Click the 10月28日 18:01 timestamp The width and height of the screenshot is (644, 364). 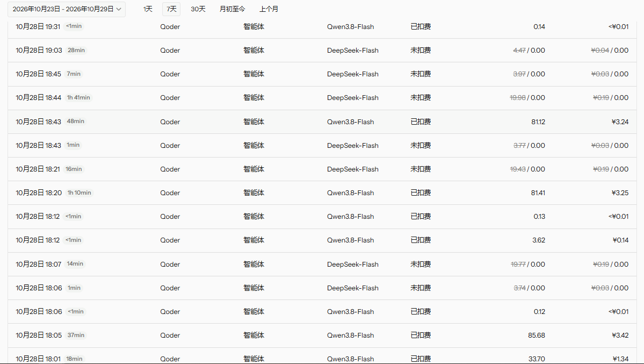[x=38, y=359]
